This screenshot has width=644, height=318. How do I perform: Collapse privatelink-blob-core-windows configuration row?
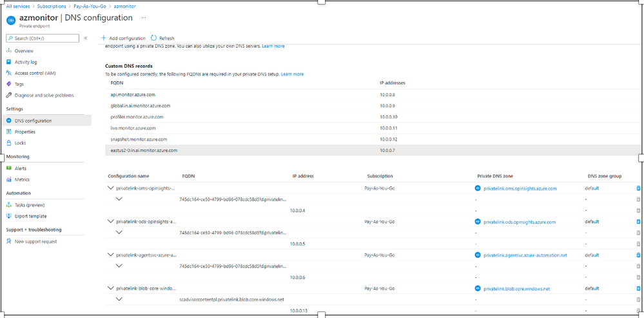(110, 288)
